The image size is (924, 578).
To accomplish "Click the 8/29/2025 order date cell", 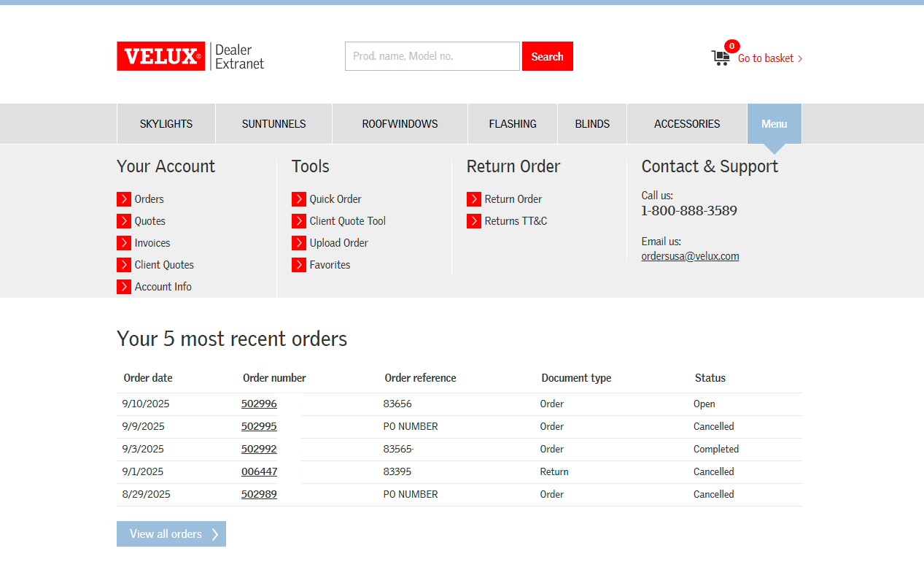I will tap(146, 494).
